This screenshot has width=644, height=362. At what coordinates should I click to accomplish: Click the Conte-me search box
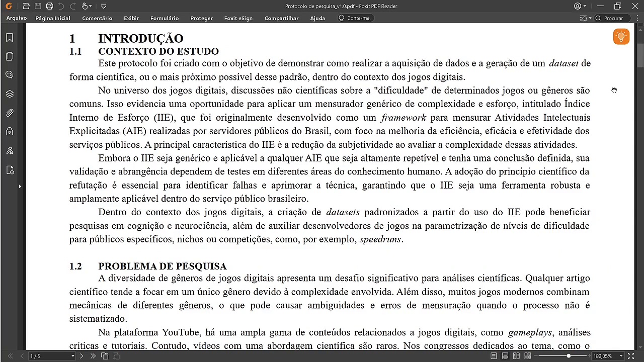356,18
